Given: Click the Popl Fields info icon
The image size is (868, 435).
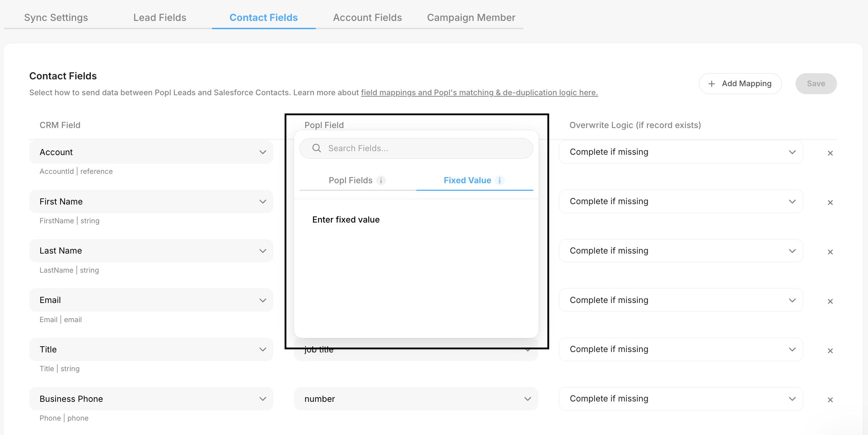Looking at the screenshot, I should tap(381, 180).
